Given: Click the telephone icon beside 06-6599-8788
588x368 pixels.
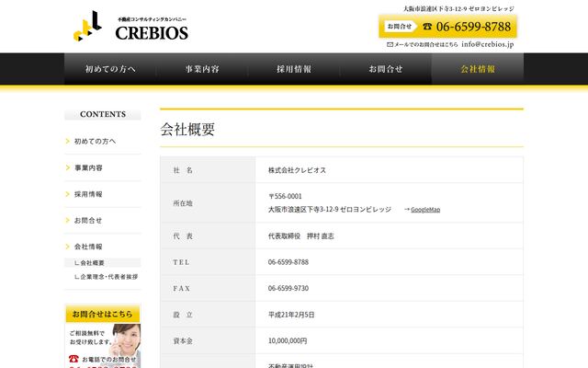Looking at the screenshot, I should coord(427,27).
